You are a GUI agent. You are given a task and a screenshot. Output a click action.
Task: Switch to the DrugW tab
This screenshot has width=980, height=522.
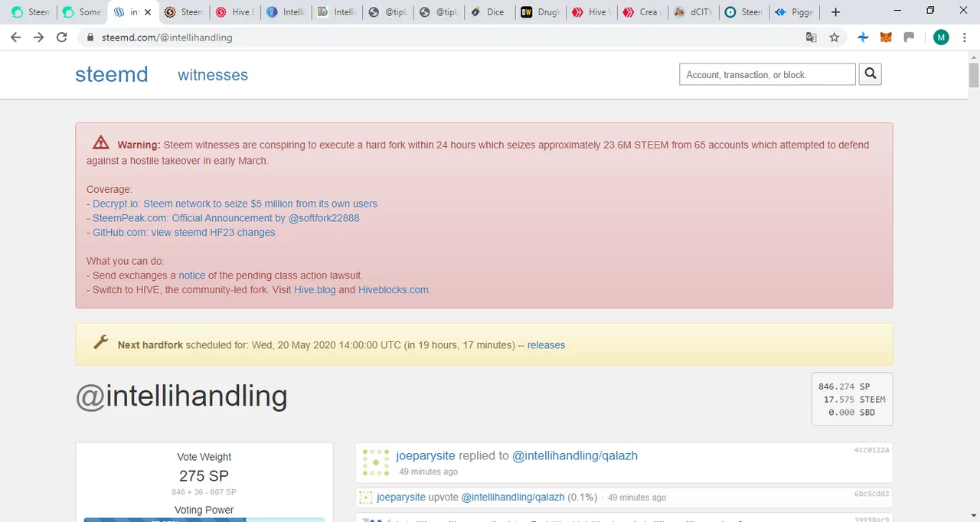point(540,12)
